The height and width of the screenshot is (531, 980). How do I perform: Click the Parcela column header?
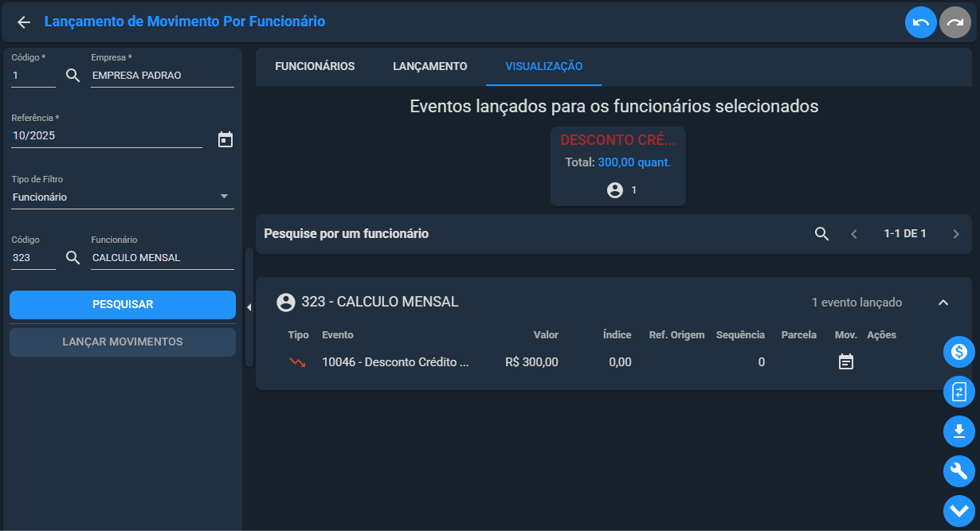[x=799, y=335]
